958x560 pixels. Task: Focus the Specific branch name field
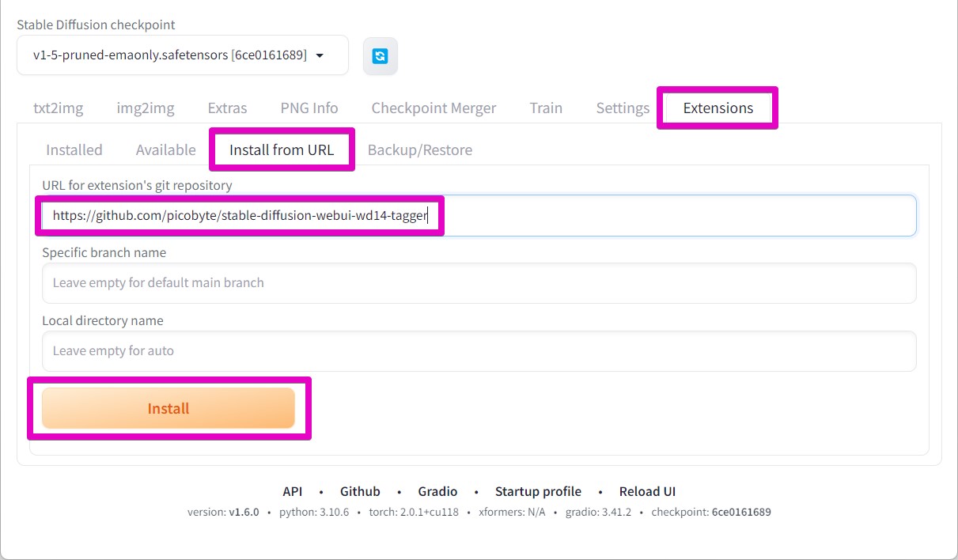point(479,283)
